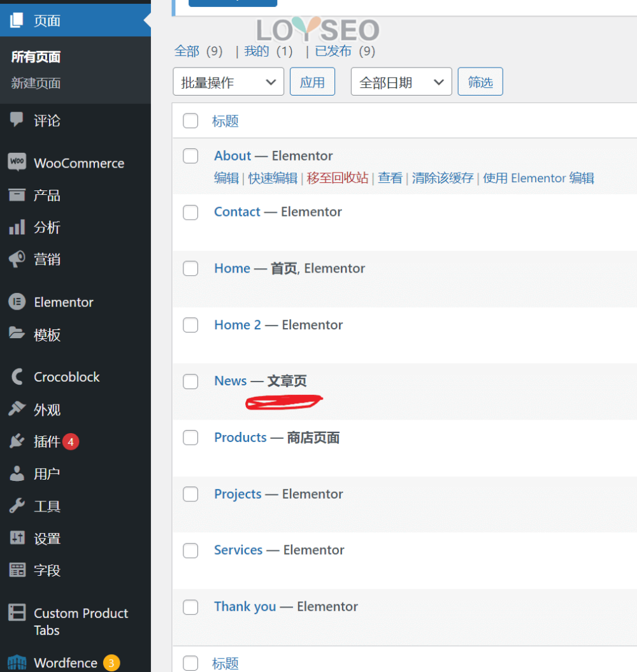The height and width of the screenshot is (672, 637).
Task: Open the 设置 menu item
Action: click(x=47, y=539)
